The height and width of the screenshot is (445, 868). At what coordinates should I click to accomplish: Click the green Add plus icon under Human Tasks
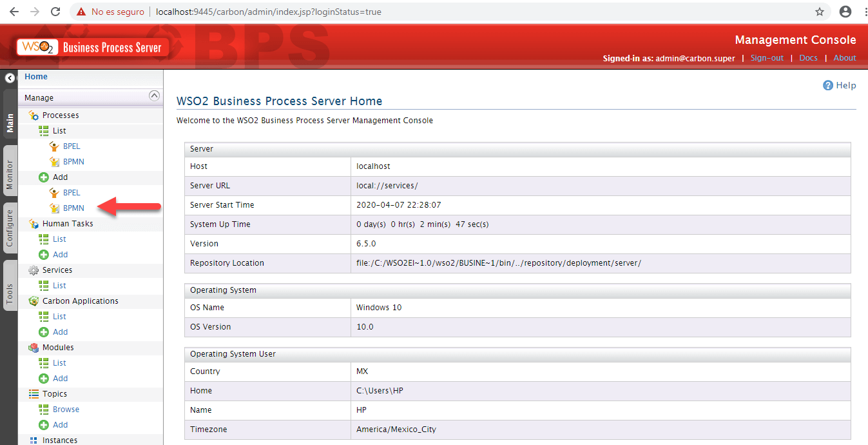pyautogui.click(x=45, y=254)
